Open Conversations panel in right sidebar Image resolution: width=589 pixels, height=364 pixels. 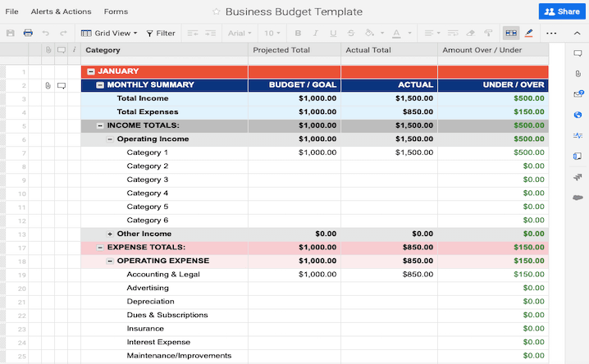pyautogui.click(x=578, y=53)
